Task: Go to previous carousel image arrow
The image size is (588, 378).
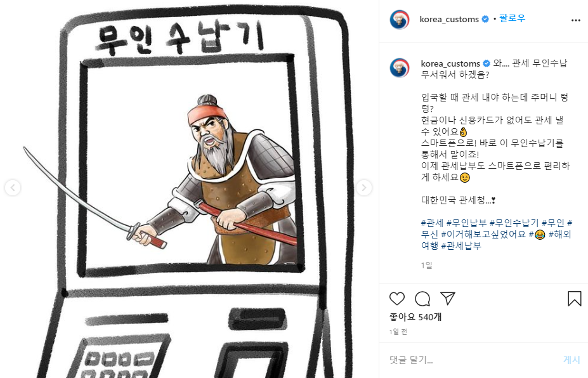Action: point(13,188)
